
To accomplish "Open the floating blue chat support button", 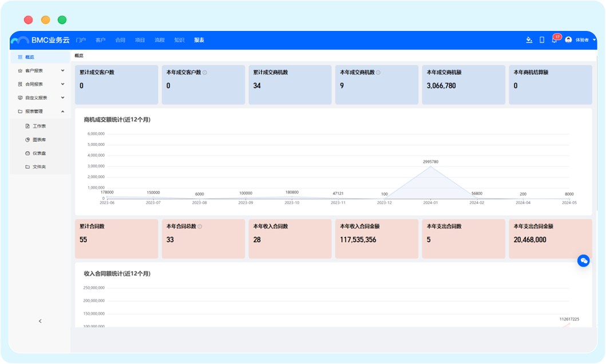I will click(x=583, y=261).
